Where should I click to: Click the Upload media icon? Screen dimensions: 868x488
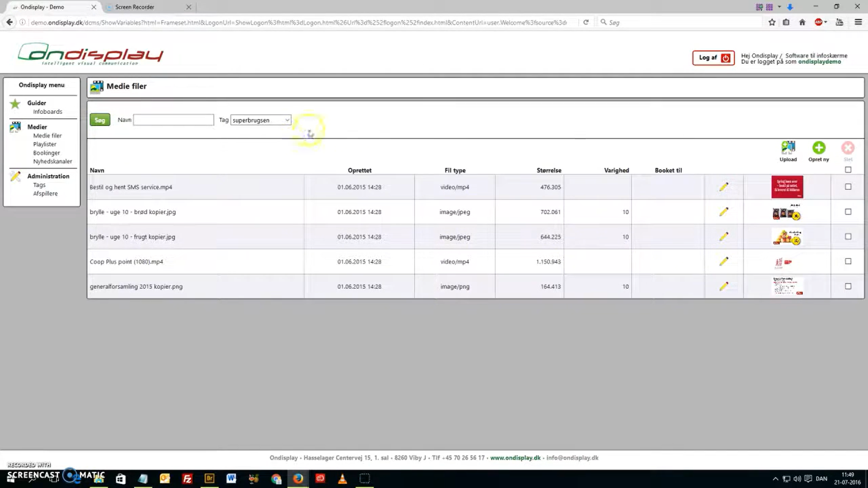[788, 148]
